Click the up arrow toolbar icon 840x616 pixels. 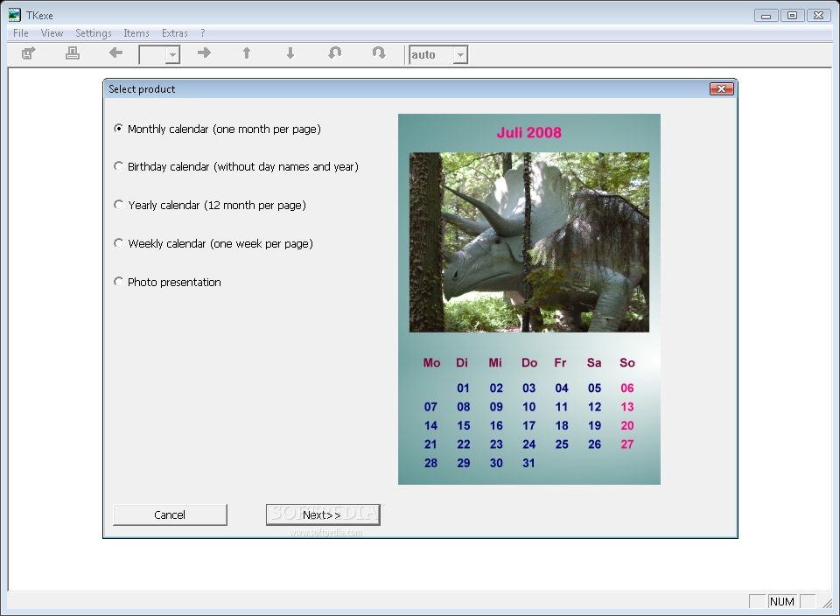pos(247,53)
